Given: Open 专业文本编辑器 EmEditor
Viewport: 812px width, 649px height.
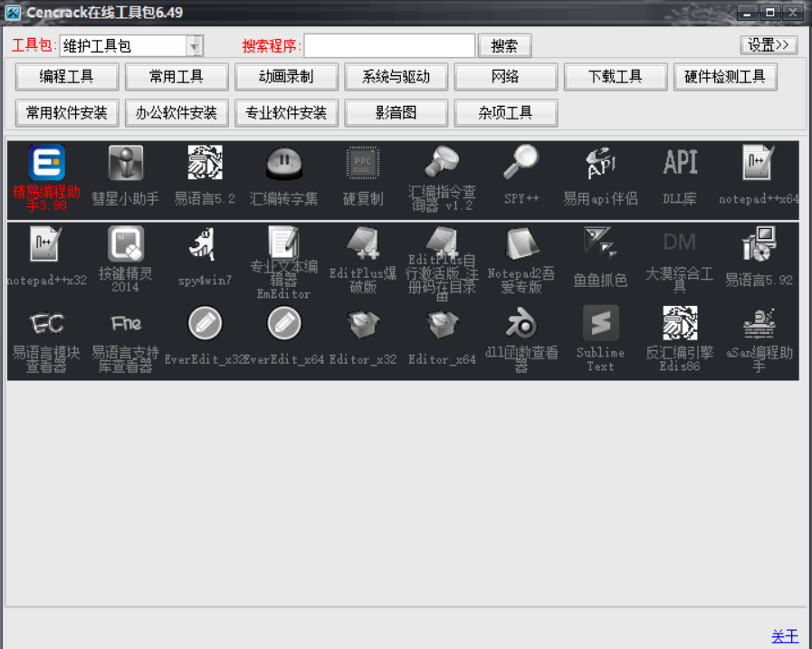Looking at the screenshot, I should [283, 242].
